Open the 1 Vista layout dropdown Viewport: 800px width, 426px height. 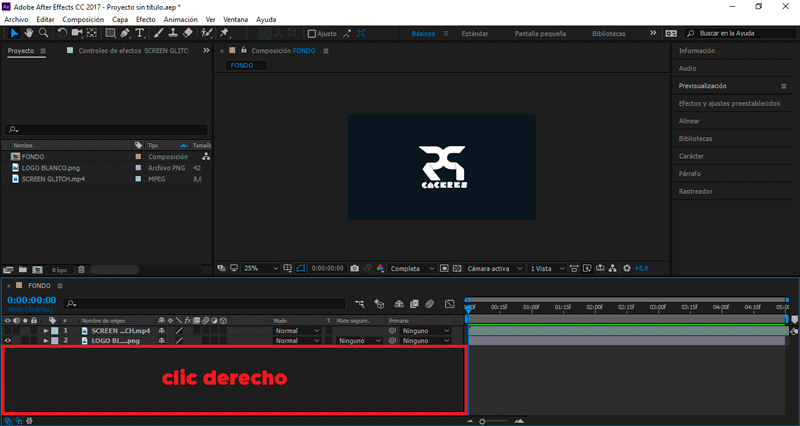click(x=547, y=268)
